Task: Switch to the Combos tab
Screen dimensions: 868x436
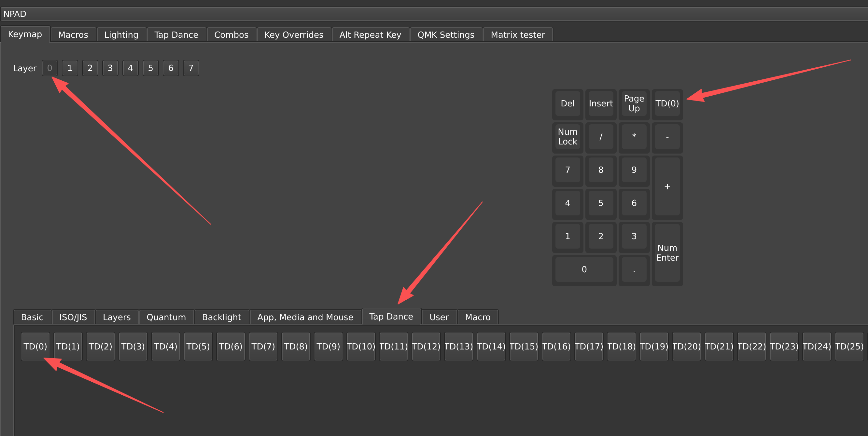Action: [231, 35]
